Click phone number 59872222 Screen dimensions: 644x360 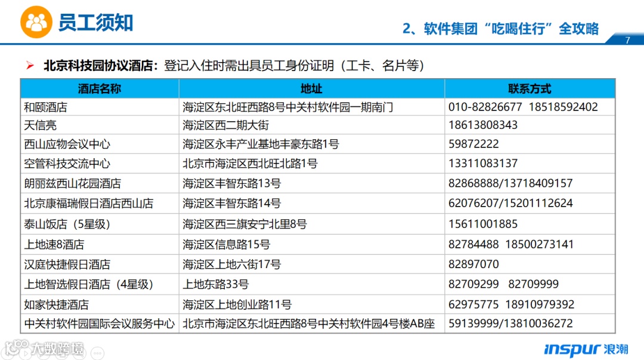pos(473,144)
